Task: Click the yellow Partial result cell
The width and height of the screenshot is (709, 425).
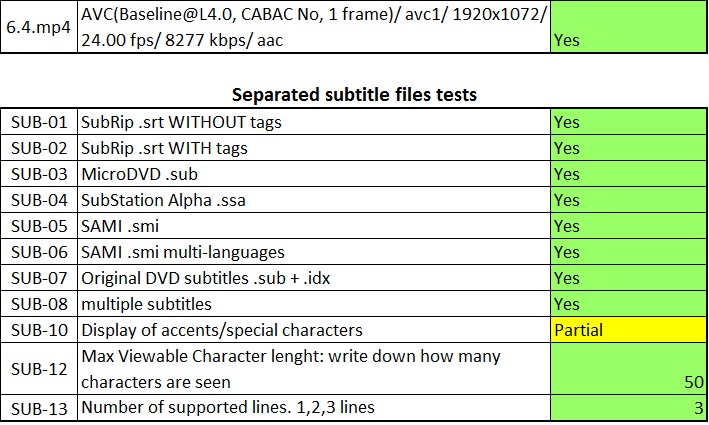Action: pos(629,330)
